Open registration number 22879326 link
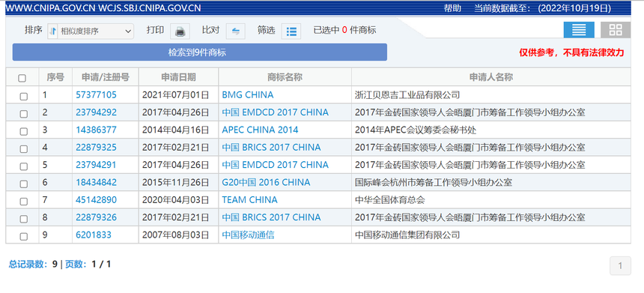644x293 pixels. pos(96,217)
